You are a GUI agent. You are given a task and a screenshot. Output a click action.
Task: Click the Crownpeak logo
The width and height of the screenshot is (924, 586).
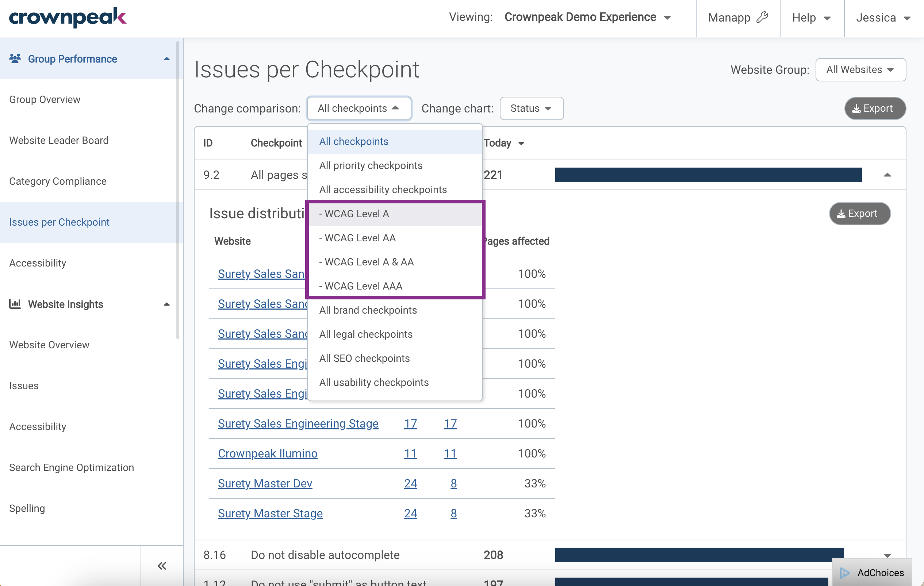tap(68, 17)
